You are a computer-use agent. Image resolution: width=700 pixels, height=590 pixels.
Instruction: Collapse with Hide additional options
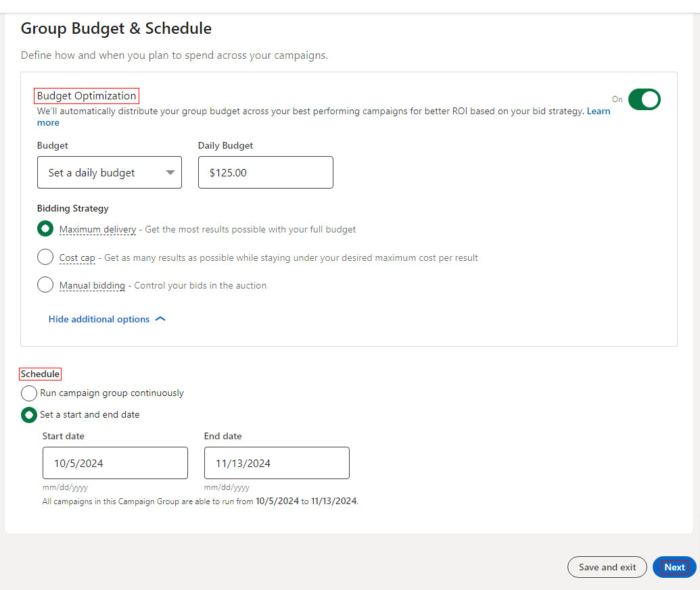pyautogui.click(x=107, y=319)
